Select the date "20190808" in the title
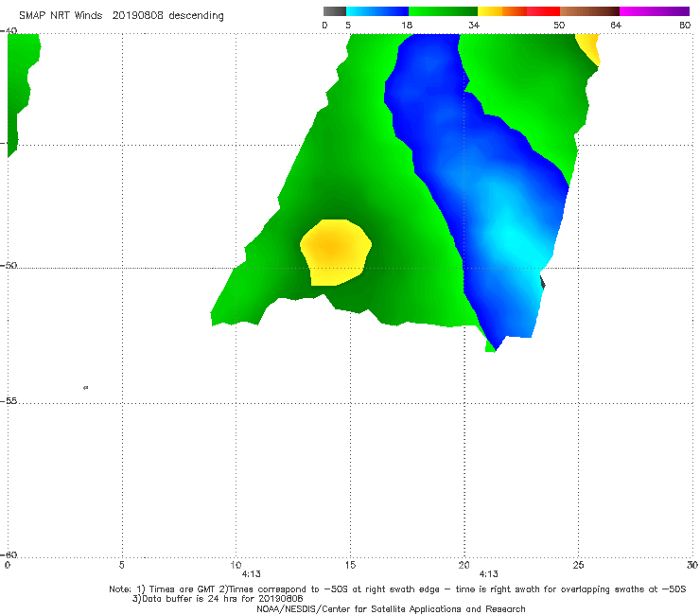The height and width of the screenshot is (615, 700). pyautogui.click(x=137, y=16)
